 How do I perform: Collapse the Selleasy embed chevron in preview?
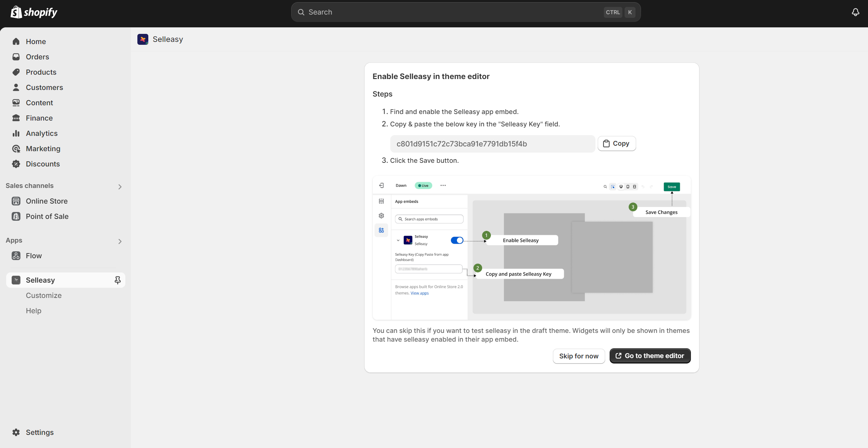(x=398, y=240)
